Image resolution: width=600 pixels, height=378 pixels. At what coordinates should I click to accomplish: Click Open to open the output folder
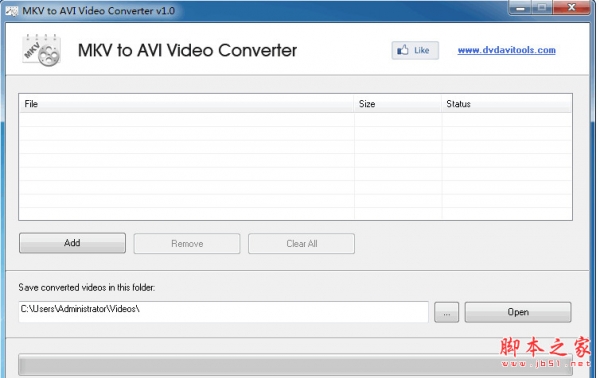pyautogui.click(x=518, y=312)
